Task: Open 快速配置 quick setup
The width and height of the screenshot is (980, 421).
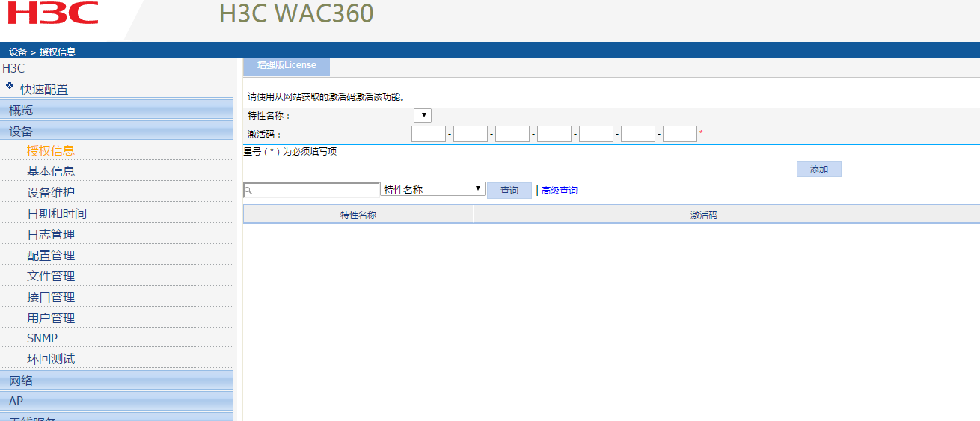Action: 44,89
